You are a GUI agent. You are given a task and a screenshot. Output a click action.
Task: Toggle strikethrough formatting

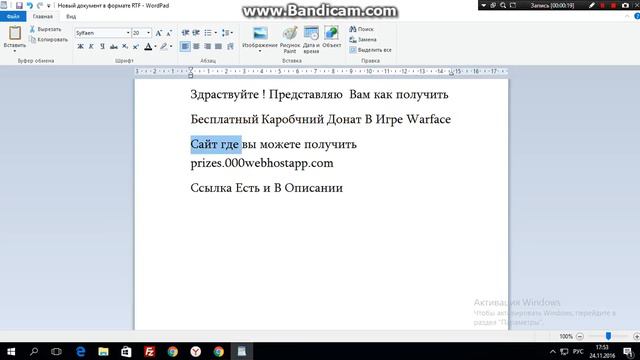[113, 47]
